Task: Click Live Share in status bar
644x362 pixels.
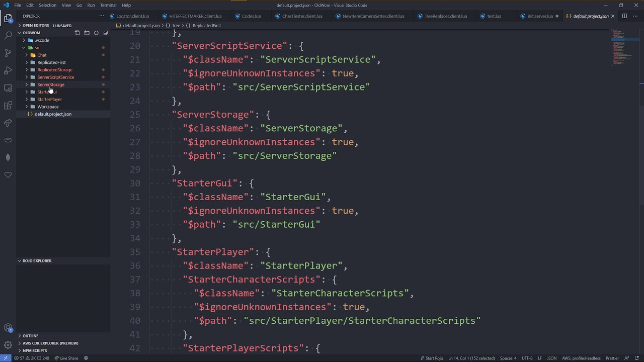Action: (x=66, y=358)
